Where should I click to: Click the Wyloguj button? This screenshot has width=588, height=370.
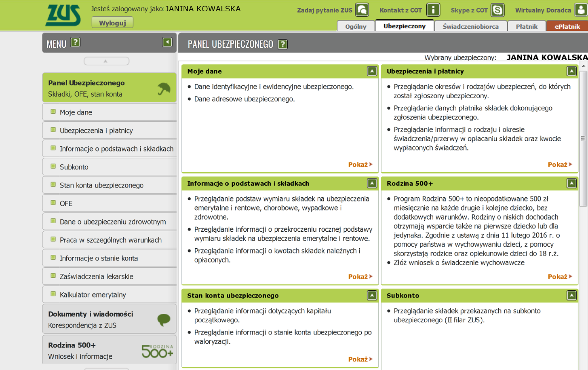[x=112, y=23]
